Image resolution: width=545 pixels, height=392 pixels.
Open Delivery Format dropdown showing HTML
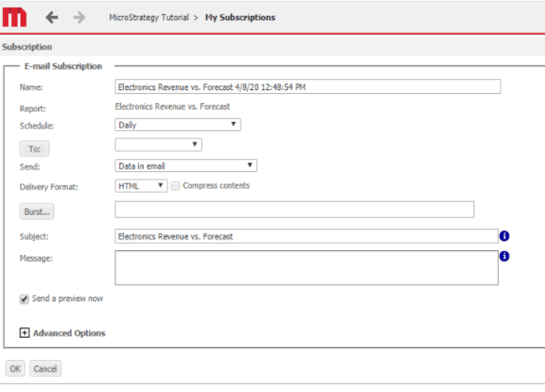point(141,186)
